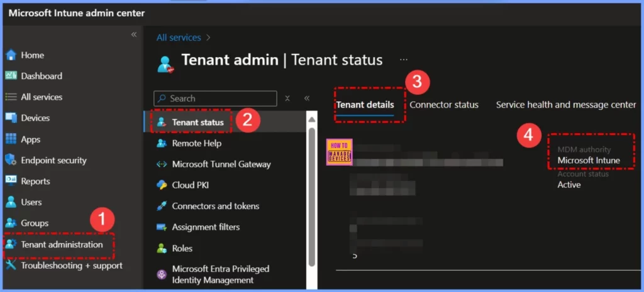Open the ellipsis menu beside Tenant status
The width and height of the screenshot is (644, 292).
point(404,60)
